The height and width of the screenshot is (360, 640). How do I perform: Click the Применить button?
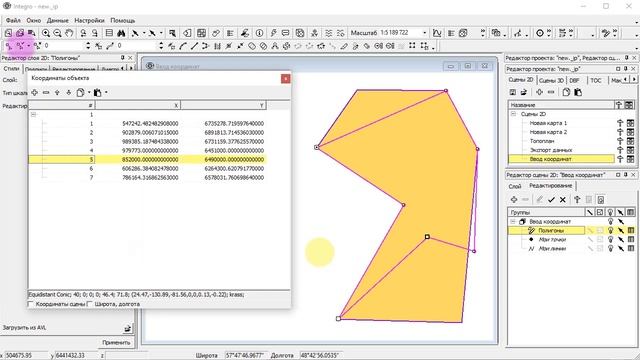[116, 342]
